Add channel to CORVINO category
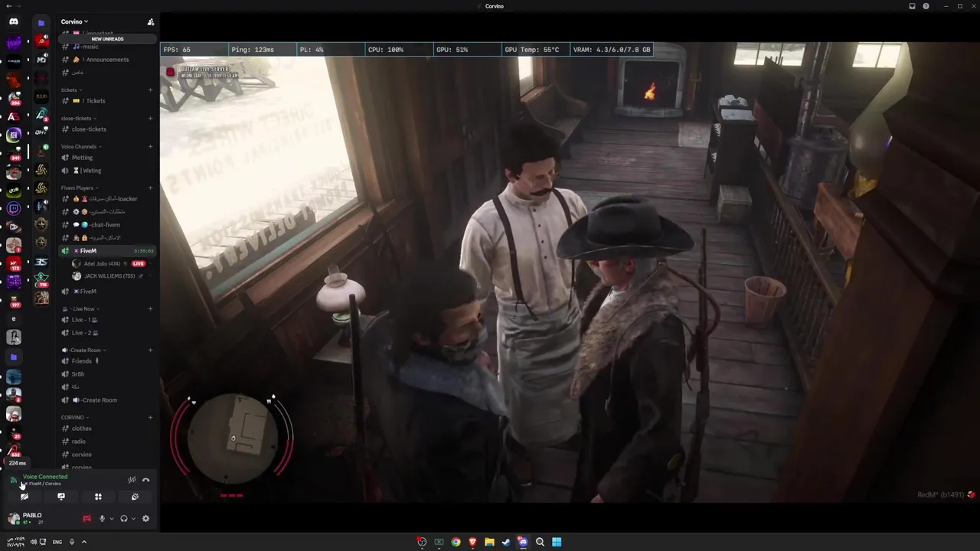 [x=150, y=417]
